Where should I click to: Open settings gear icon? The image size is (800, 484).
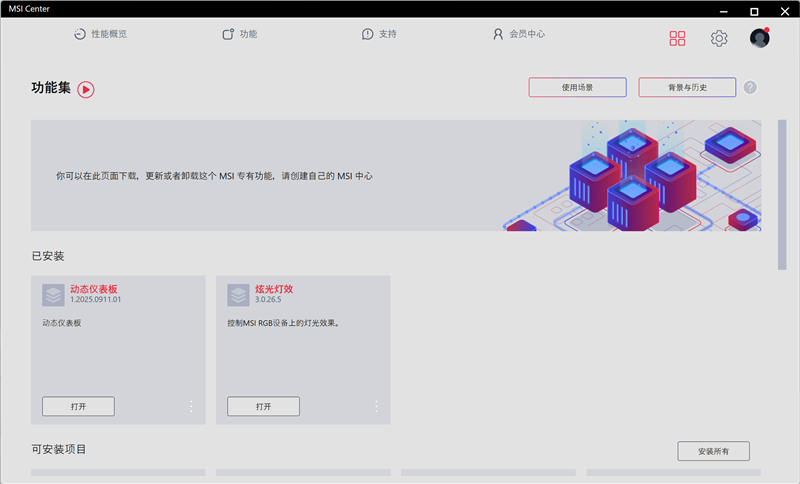tap(719, 38)
